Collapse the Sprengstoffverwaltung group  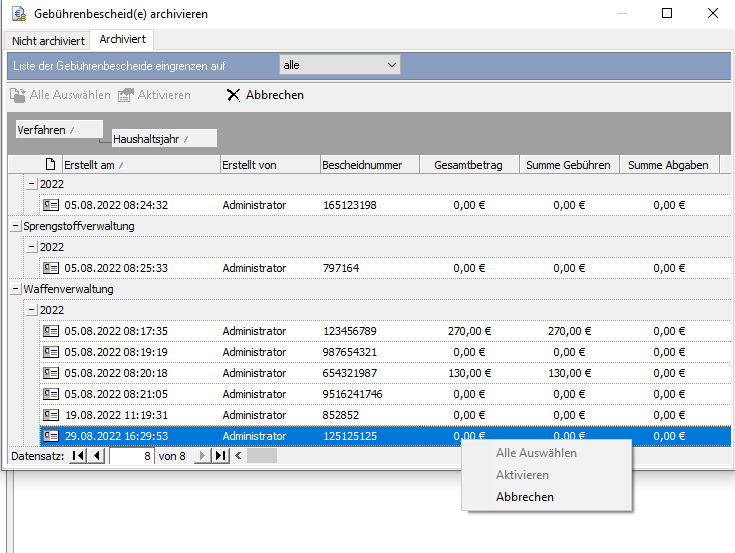click(x=15, y=226)
